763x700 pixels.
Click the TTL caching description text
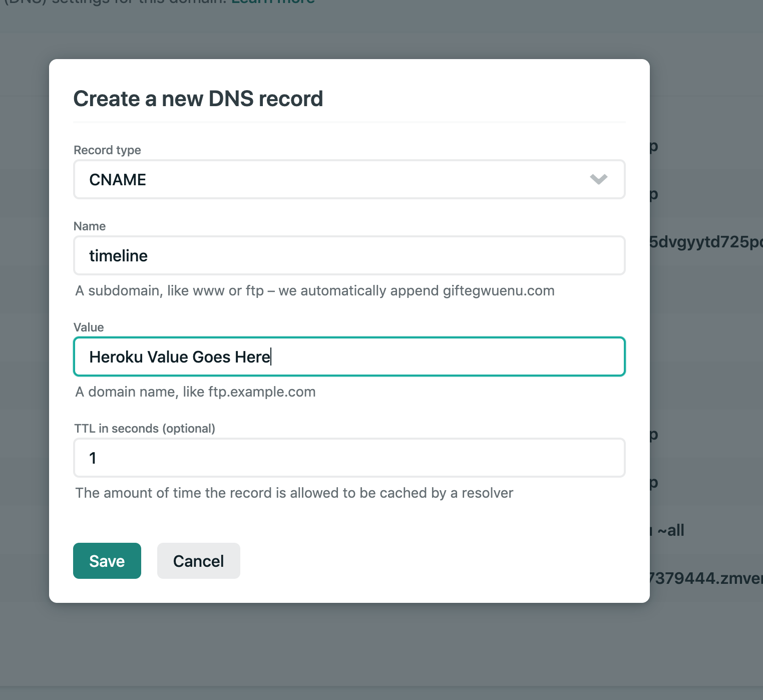pyautogui.click(x=294, y=493)
